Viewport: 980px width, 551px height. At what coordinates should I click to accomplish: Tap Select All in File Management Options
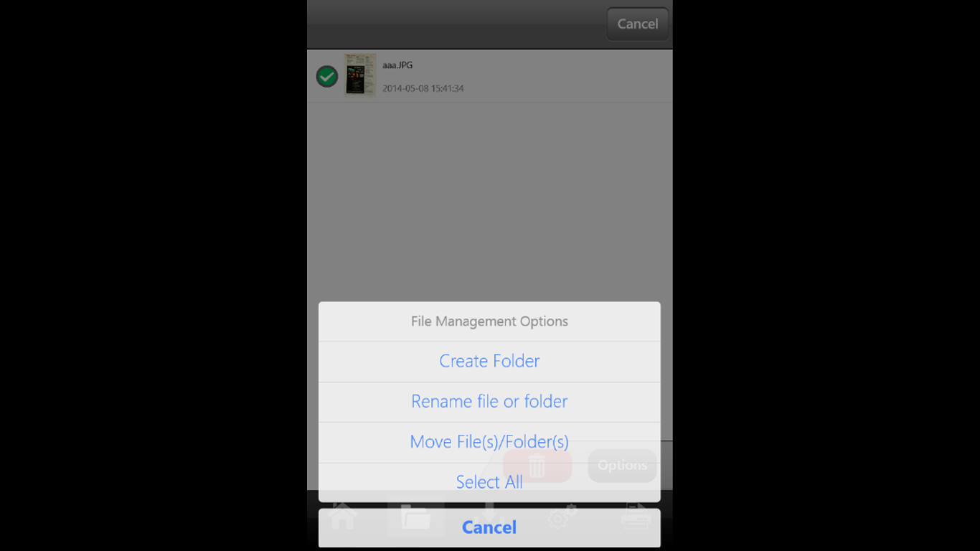pos(489,482)
